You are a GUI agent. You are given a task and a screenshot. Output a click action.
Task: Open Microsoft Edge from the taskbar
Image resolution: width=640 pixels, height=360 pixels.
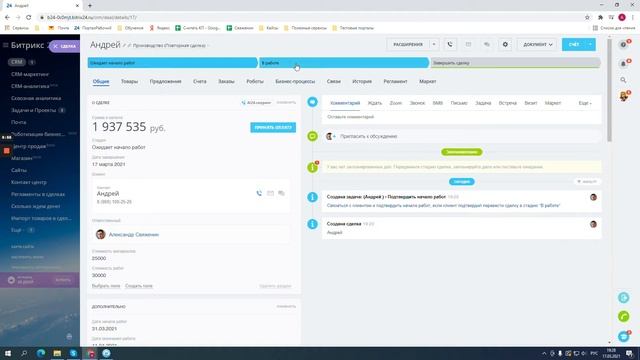pos(41,353)
